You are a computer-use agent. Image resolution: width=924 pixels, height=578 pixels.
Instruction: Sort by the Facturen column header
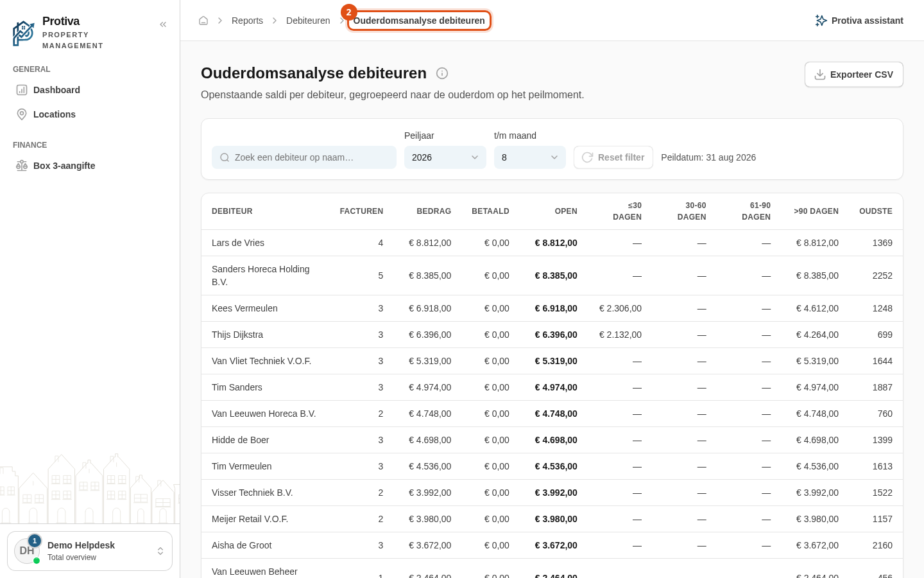point(361,211)
